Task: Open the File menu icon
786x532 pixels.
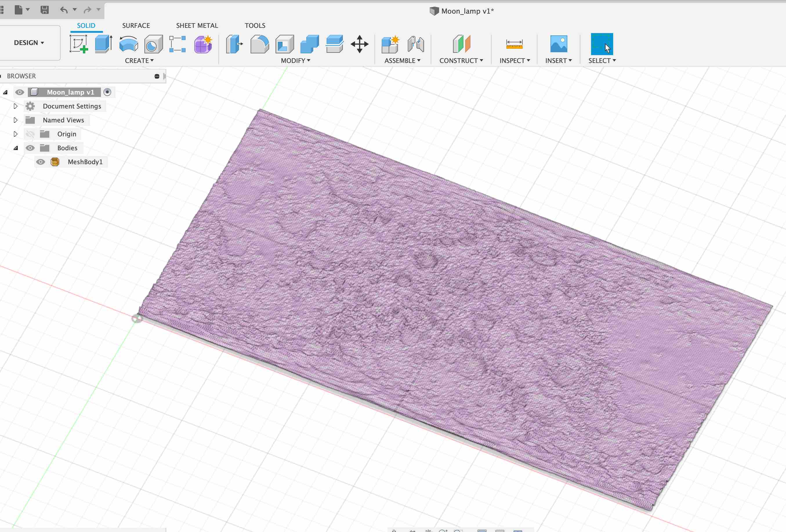Action: click(x=19, y=10)
